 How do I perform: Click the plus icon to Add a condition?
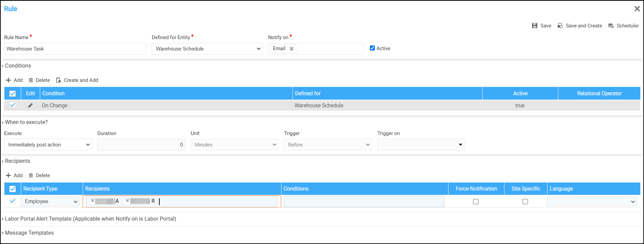8,80
